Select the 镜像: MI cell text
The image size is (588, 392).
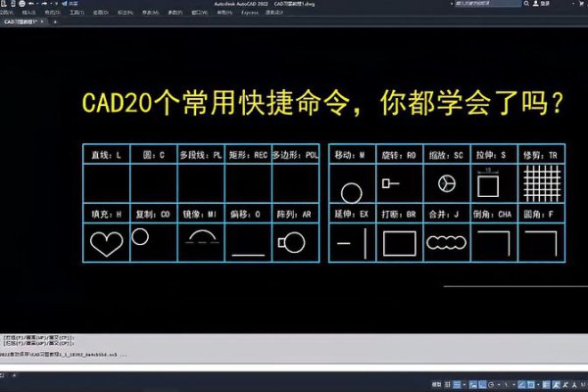(200, 215)
